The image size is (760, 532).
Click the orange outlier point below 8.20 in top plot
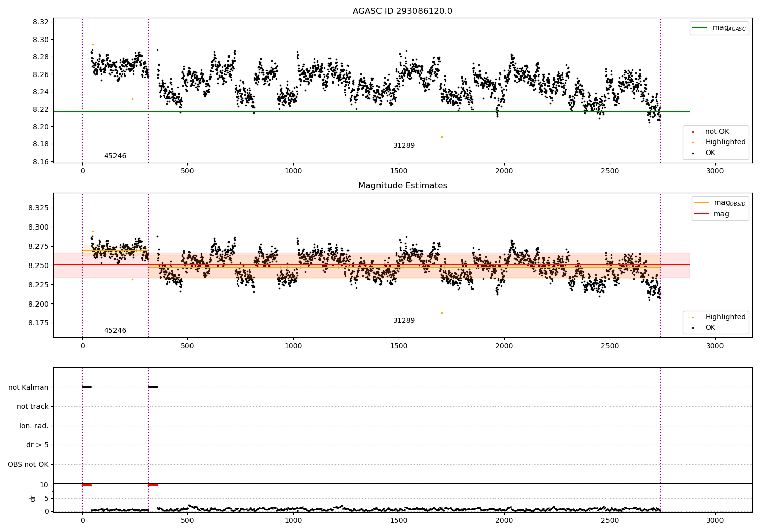click(x=442, y=137)
